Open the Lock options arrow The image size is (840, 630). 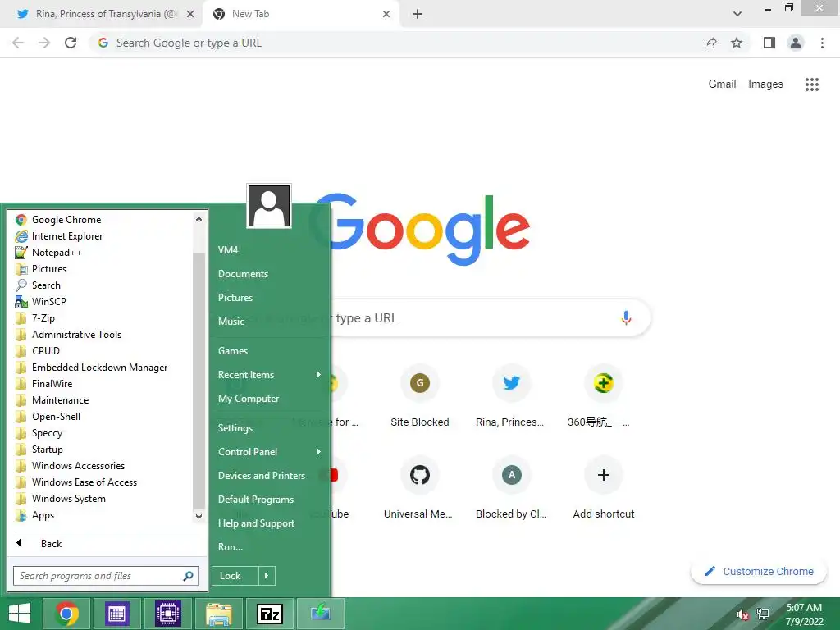click(267, 576)
